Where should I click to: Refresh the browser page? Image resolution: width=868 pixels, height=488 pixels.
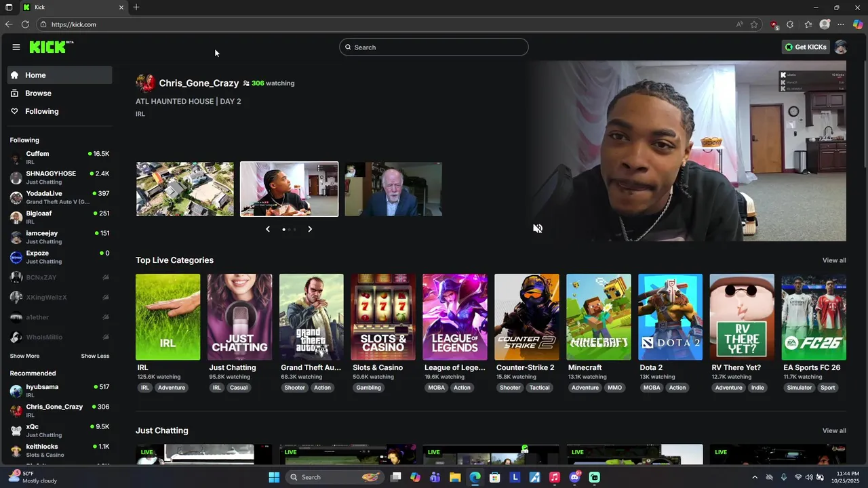click(x=25, y=24)
